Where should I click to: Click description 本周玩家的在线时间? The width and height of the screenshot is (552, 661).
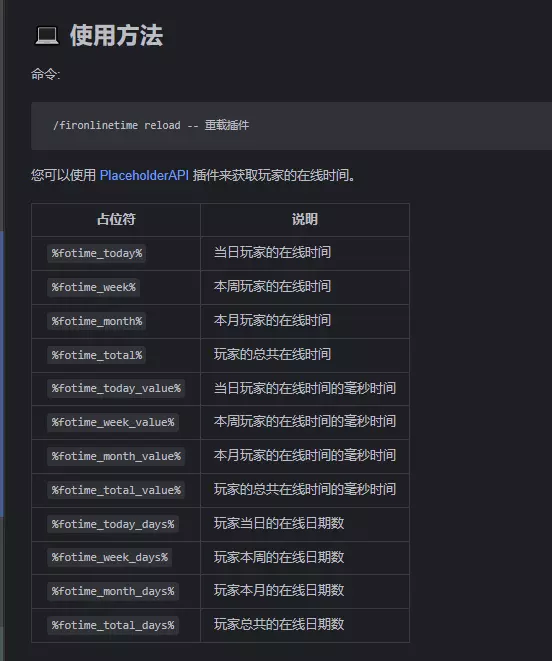pos(272,287)
